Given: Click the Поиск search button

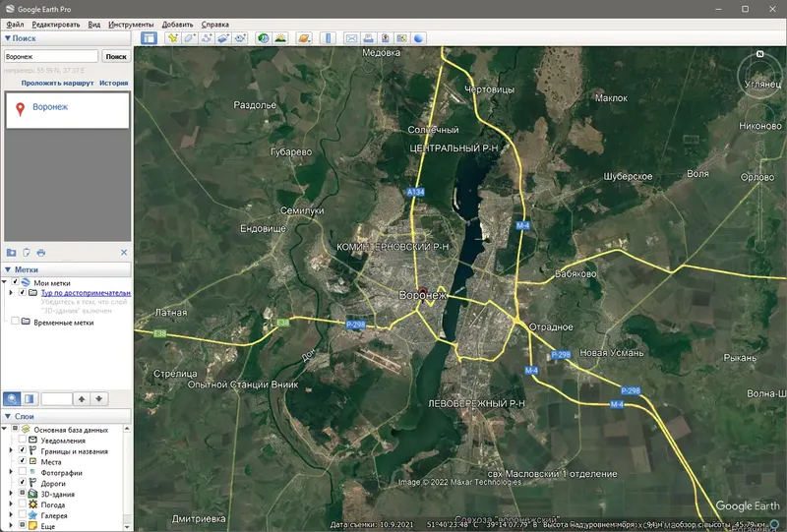Looking at the screenshot, I should tap(116, 56).
